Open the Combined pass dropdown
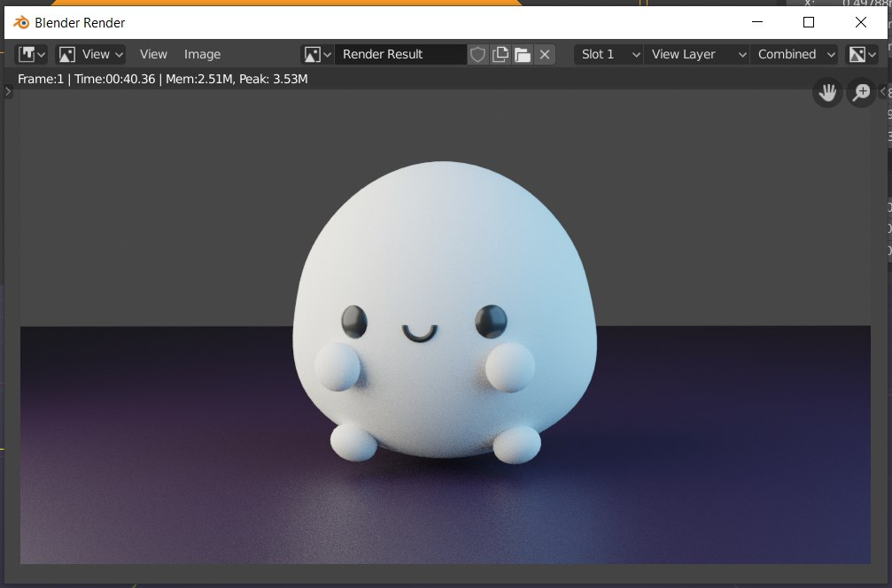 [x=795, y=54]
